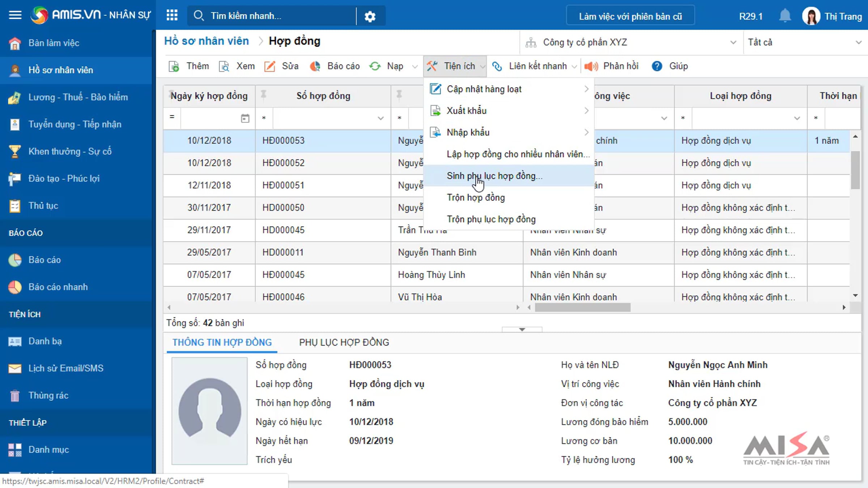Viewport: 868px width, 488px height.
Task: Select row HĐ000052
Action: point(506,163)
